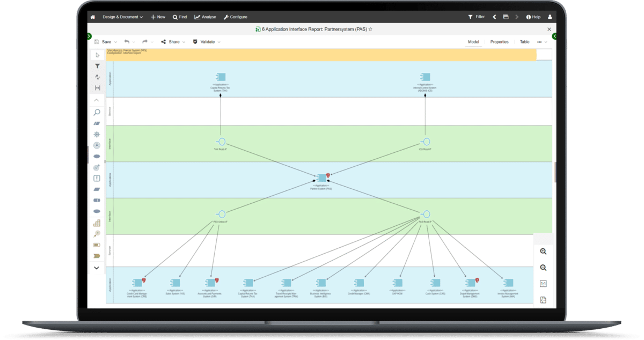Zoom in on the diagram
The width and height of the screenshot is (644, 340).
[543, 251]
